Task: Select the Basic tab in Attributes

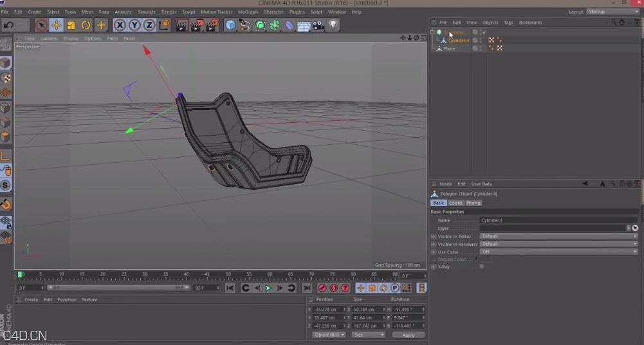Action: point(438,203)
